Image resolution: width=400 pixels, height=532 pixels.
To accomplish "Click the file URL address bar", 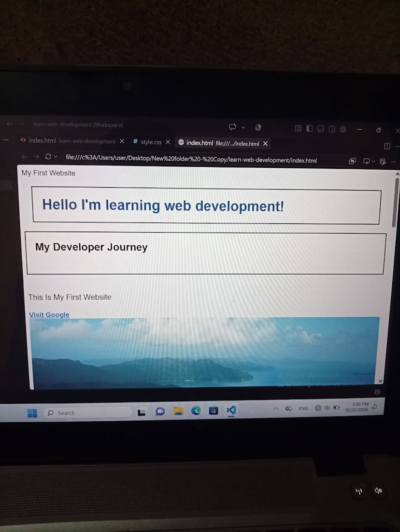I will pyautogui.click(x=191, y=159).
